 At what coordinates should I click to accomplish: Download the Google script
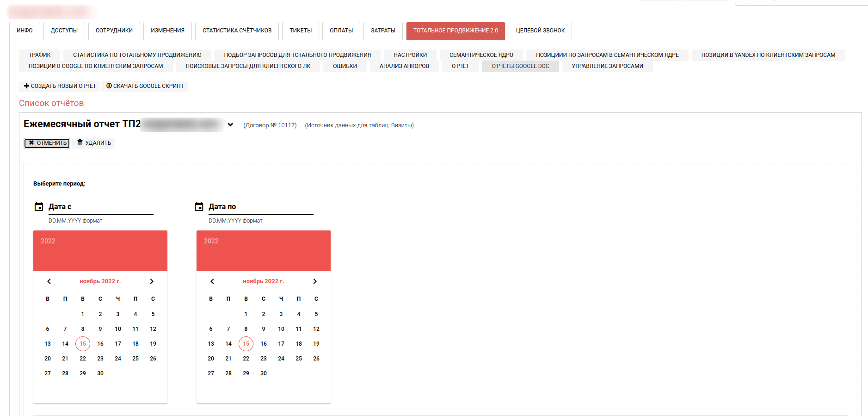(145, 86)
